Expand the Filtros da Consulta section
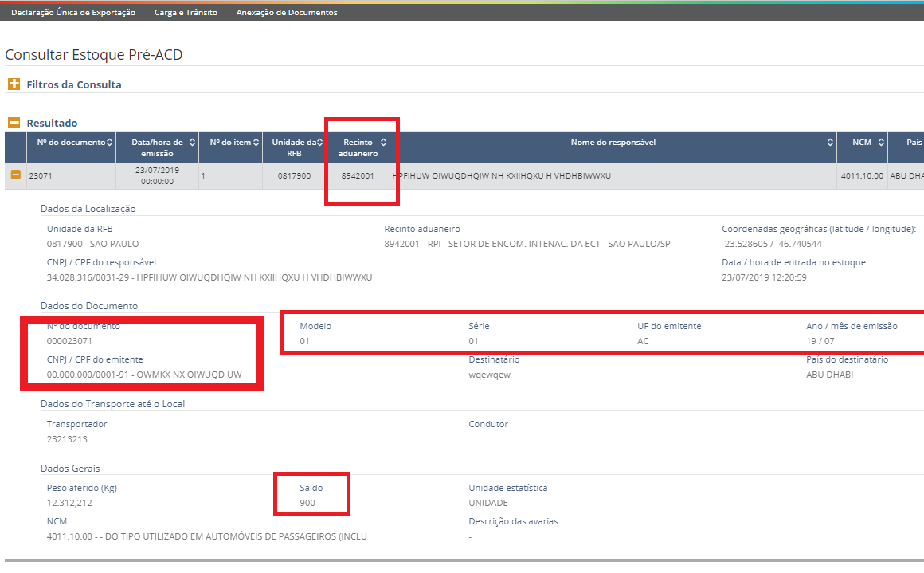The height and width of the screenshot is (573, 924). (x=14, y=84)
